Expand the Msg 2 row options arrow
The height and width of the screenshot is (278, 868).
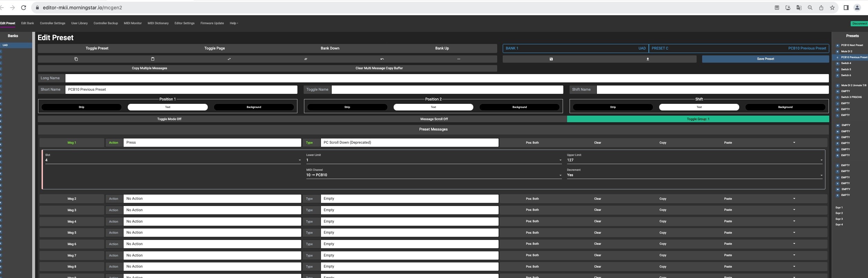coord(794,199)
